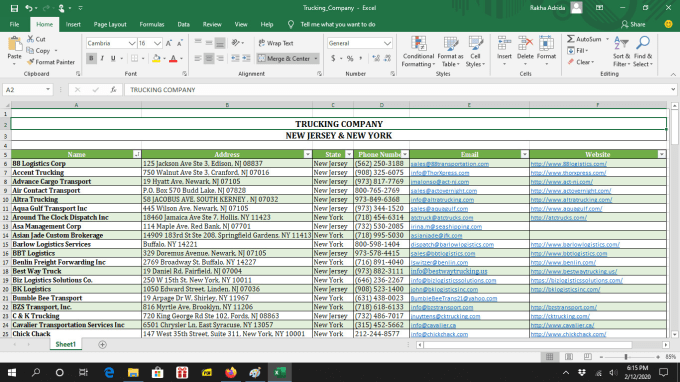Click the Insert Function fx icon

pyautogui.click(x=113, y=90)
